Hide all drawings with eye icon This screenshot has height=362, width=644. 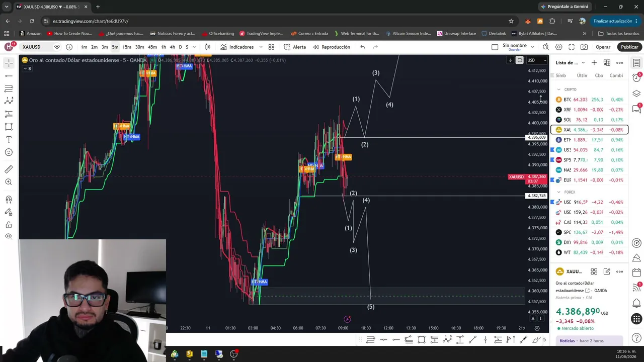(x=9, y=236)
